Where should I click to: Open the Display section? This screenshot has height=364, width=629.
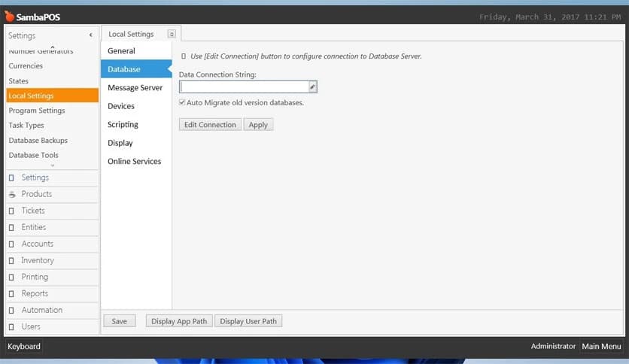coord(136,143)
